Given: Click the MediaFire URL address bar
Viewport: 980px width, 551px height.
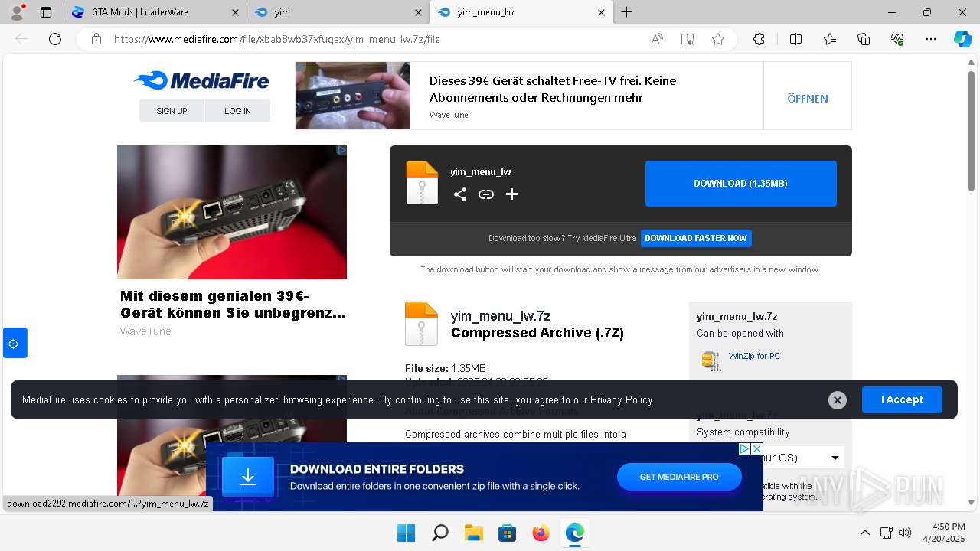Looking at the screenshot, I should click(x=375, y=39).
